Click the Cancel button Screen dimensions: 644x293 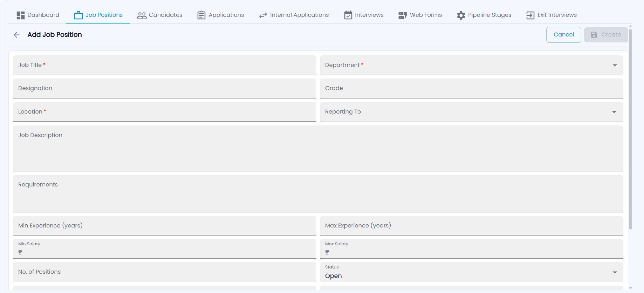[564, 35]
